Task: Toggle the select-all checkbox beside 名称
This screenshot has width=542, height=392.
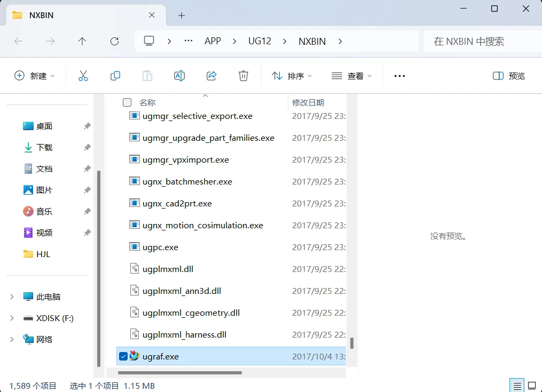Action: pyautogui.click(x=127, y=102)
